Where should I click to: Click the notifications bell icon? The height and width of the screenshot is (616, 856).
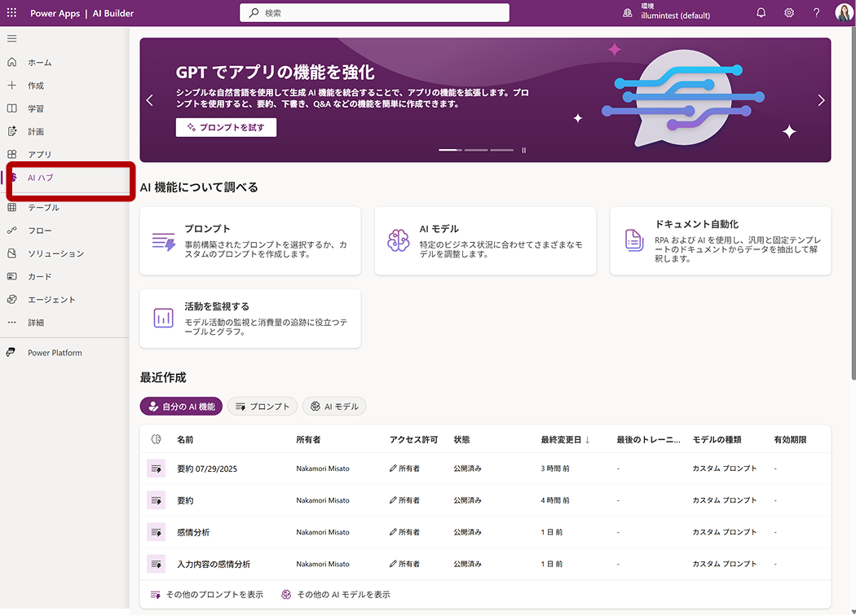(x=761, y=13)
